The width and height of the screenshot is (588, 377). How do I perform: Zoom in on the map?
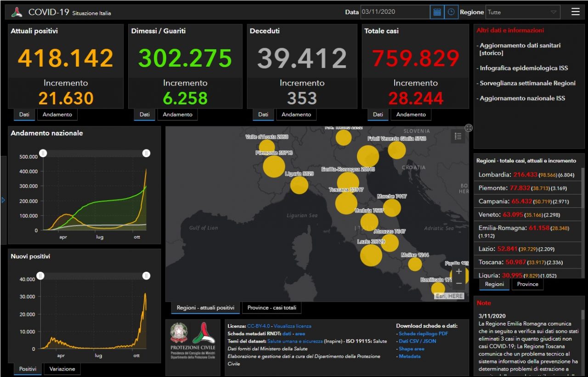click(459, 272)
